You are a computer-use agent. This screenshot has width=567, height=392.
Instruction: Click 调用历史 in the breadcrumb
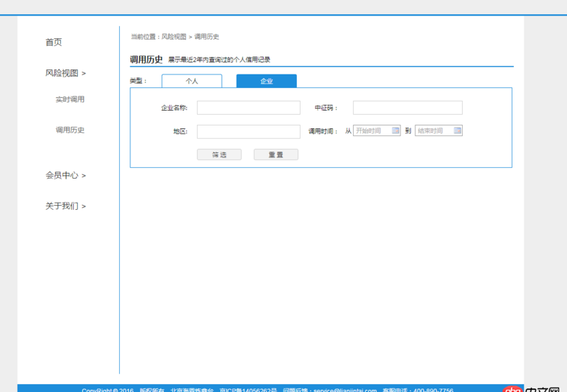coord(206,37)
